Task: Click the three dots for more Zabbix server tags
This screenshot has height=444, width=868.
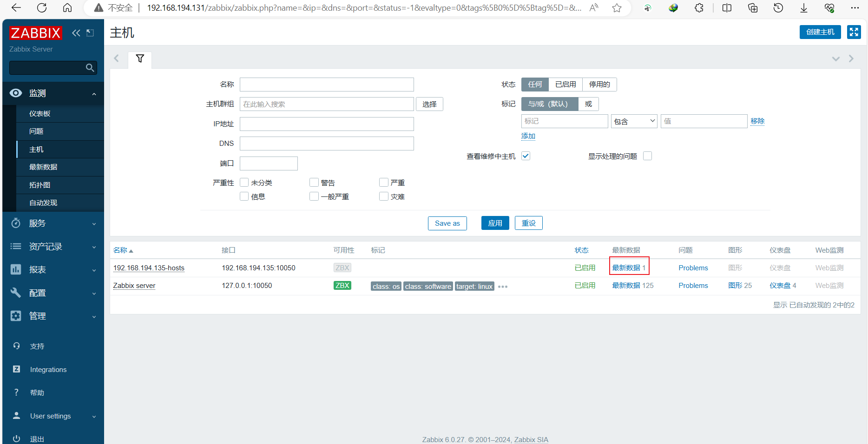Action: tap(502, 287)
